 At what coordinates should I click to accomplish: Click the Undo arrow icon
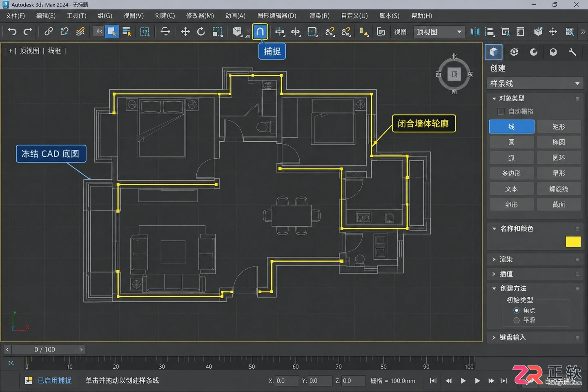click(12, 31)
